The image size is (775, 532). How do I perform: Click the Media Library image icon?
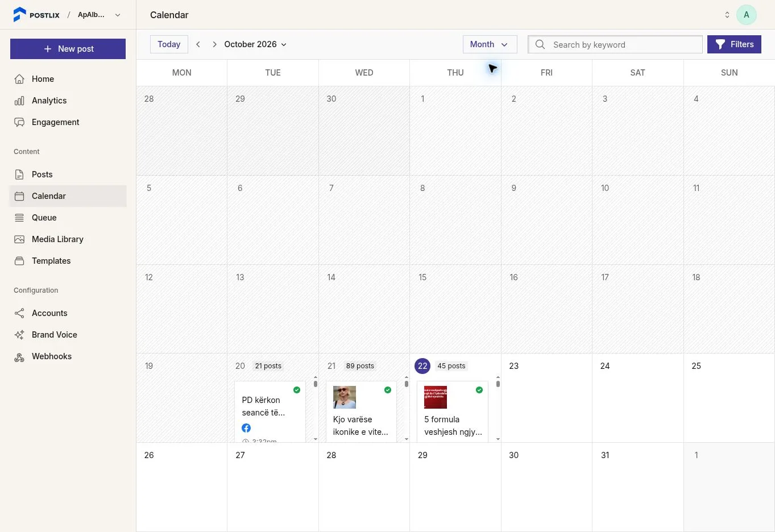point(19,239)
